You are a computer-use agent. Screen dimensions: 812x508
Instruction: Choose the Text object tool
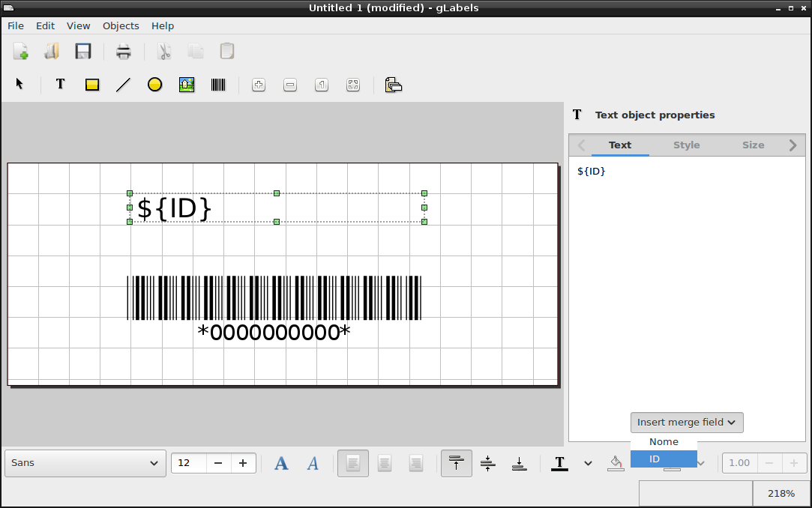60,85
